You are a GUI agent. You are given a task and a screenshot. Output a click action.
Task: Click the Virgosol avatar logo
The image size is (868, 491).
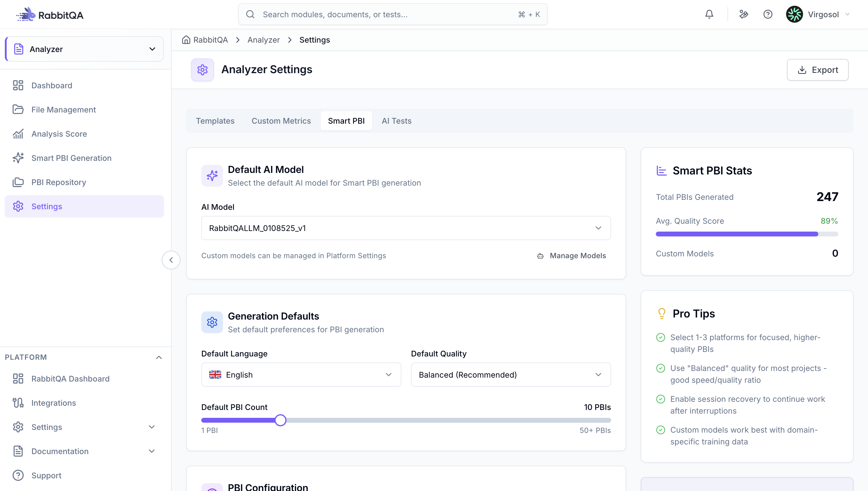(795, 14)
